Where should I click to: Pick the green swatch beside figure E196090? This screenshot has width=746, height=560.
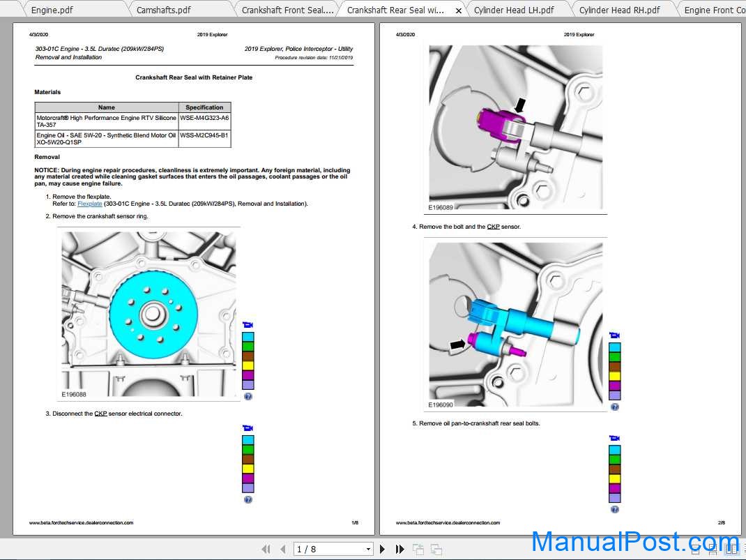(615, 357)
